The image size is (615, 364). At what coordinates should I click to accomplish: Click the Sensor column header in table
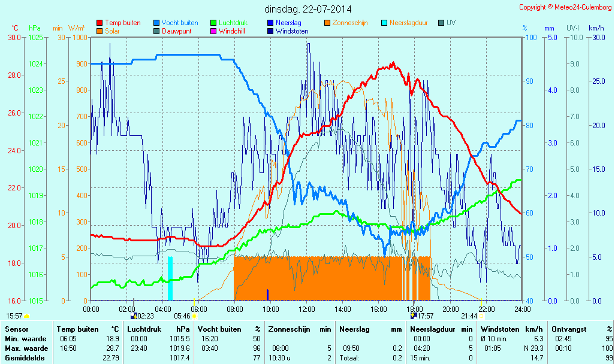pyautogui.click(x=17, y=329)
